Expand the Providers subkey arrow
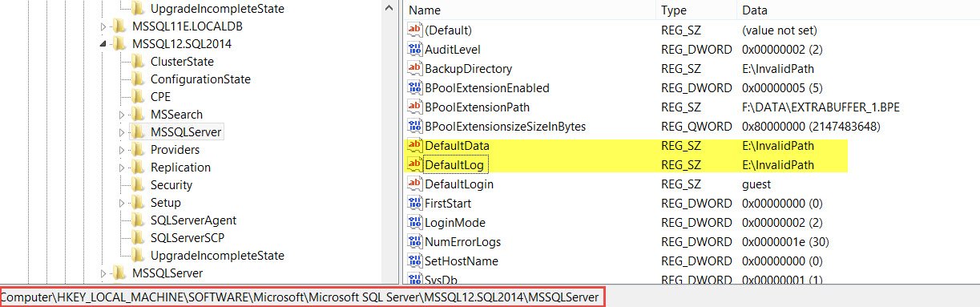Image resolution: width=980 pixels, height=307 pixels. (x=122, y=150)
